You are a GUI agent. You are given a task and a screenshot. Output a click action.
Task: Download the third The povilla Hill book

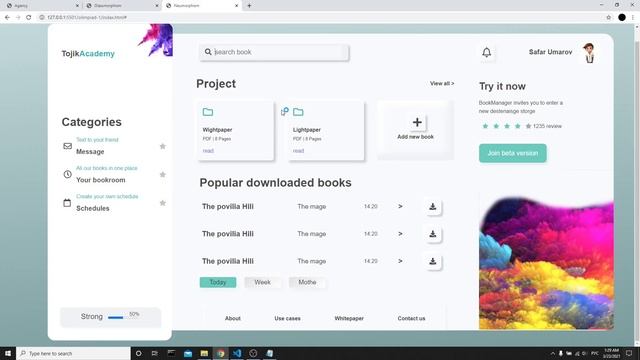point(433,261)
